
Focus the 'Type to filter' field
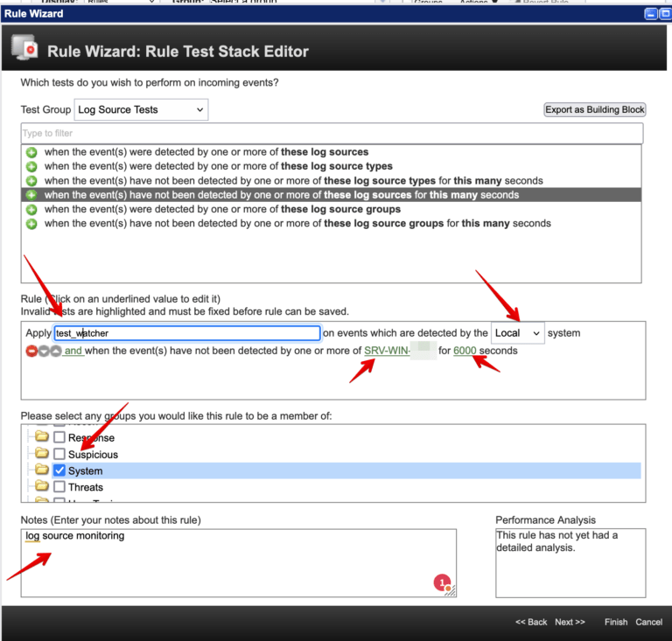pos(332,133)
